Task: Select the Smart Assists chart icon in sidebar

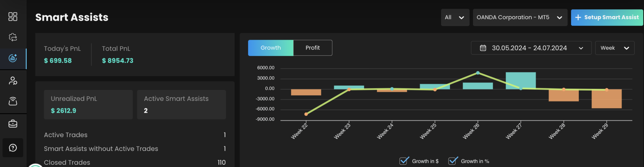Action: tap(13, 58)
